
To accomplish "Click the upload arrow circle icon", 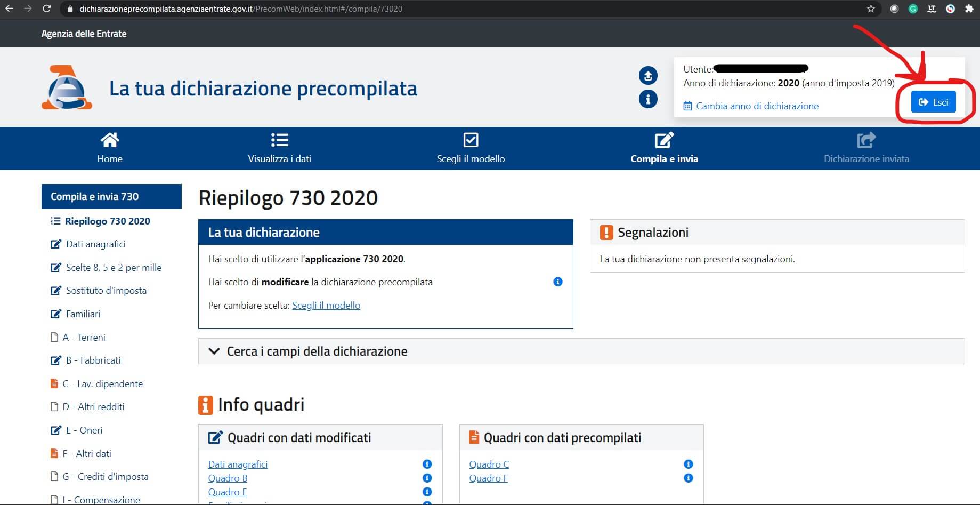I will [648, 76].
